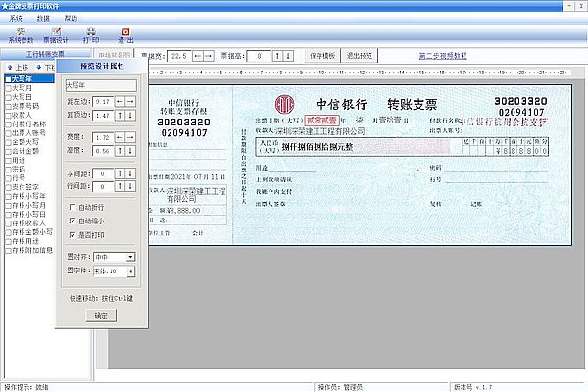This screenshot has height=392, width=588.
Task: Click the 票据宽 left arrow button
Action: pos(198,56)
